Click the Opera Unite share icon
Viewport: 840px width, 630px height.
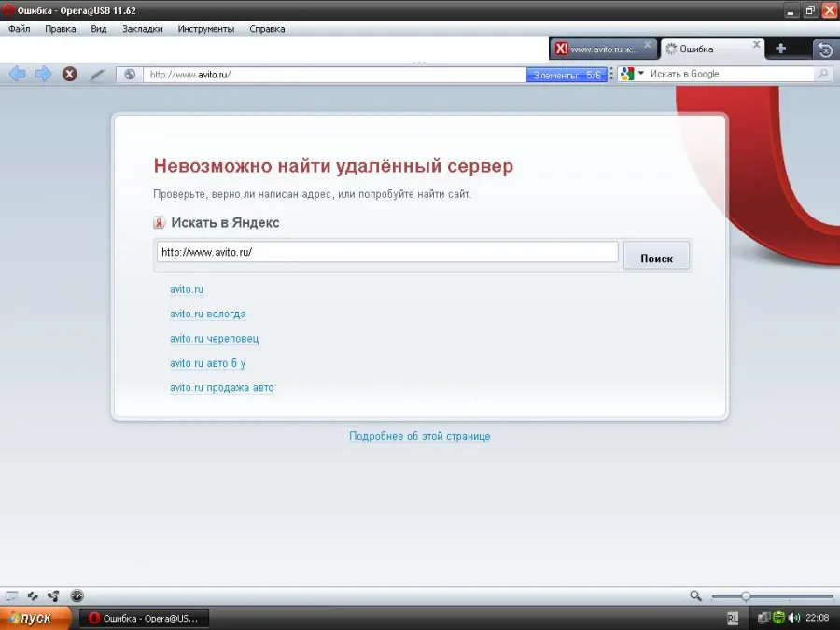[x=53, y=595]
